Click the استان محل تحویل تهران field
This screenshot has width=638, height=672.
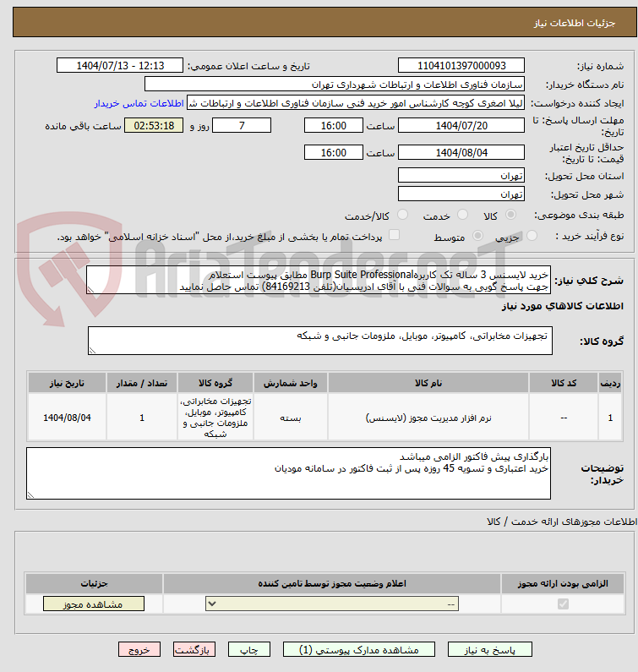click(461, 175)
